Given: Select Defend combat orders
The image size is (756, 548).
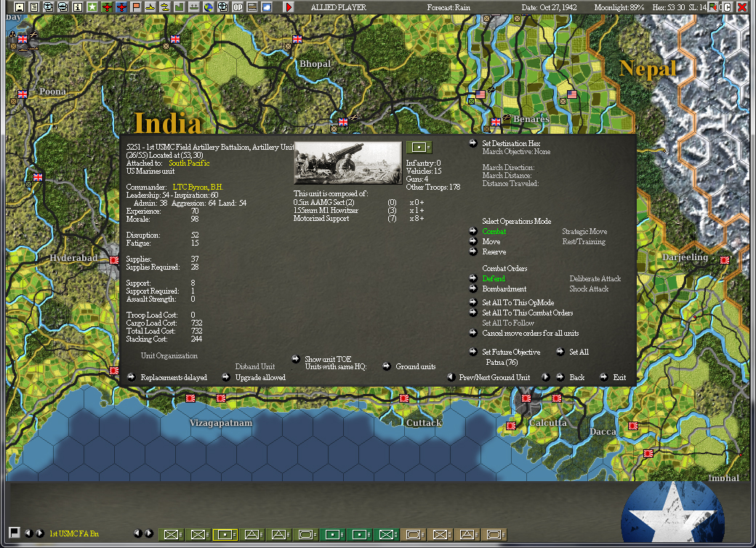Looking at the screenshot, I should [x=494, y=278].
